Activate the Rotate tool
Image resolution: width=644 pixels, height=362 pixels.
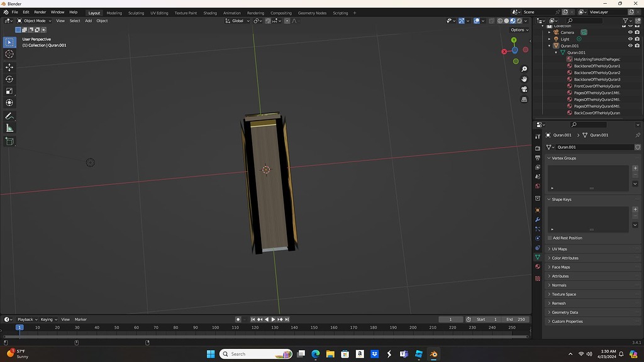click(x=9, y=79)
